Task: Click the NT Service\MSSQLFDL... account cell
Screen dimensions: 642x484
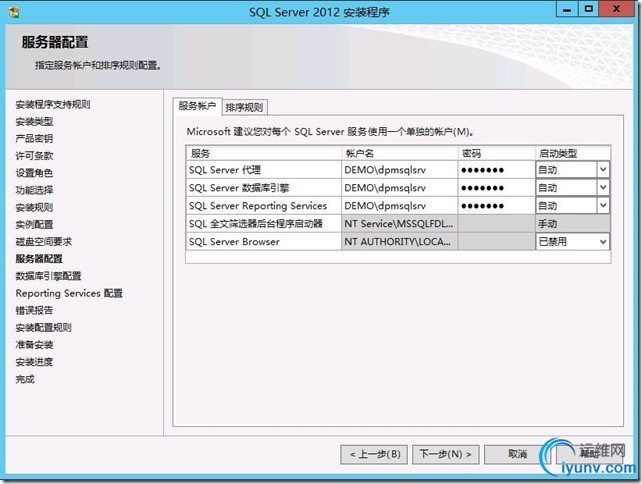Action: (399, 224)
